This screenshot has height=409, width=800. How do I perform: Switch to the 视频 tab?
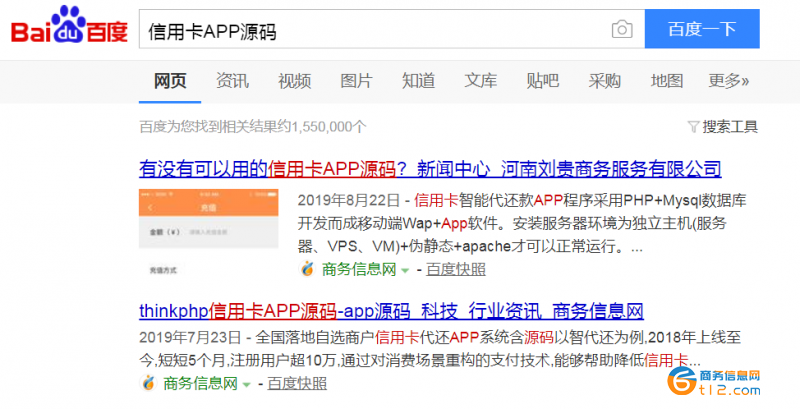click(294, 81)
